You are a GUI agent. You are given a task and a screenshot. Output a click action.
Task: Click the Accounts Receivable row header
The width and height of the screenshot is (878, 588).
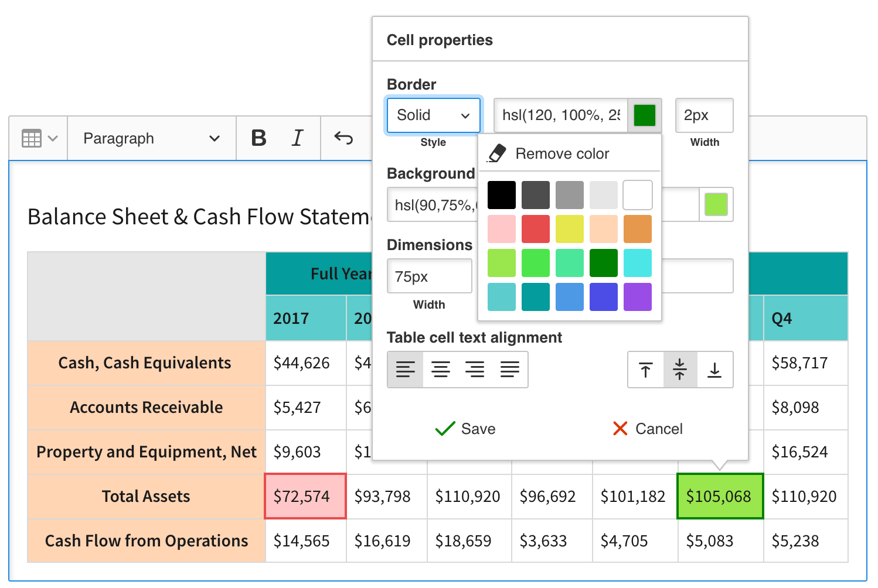147,407
